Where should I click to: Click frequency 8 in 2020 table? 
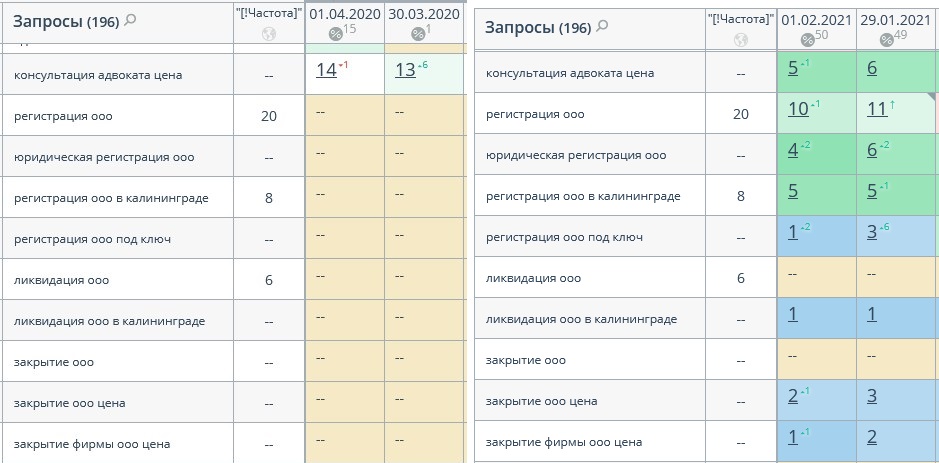pyautogui.click(x=269, y=198)
